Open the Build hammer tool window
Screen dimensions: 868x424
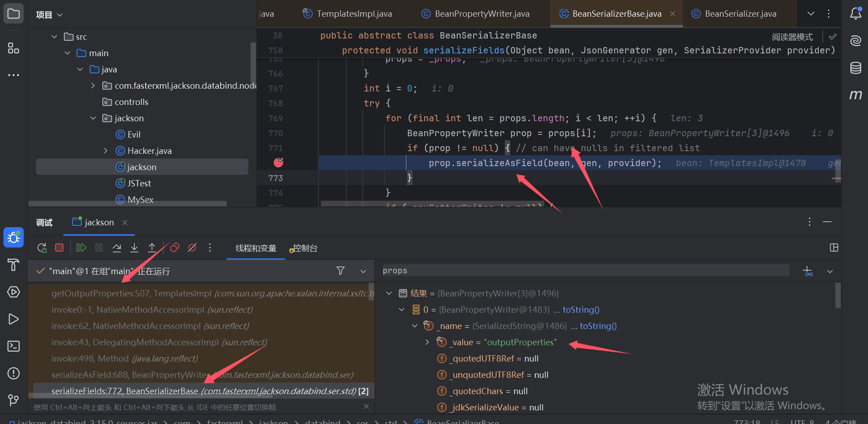tap(14, 265)
